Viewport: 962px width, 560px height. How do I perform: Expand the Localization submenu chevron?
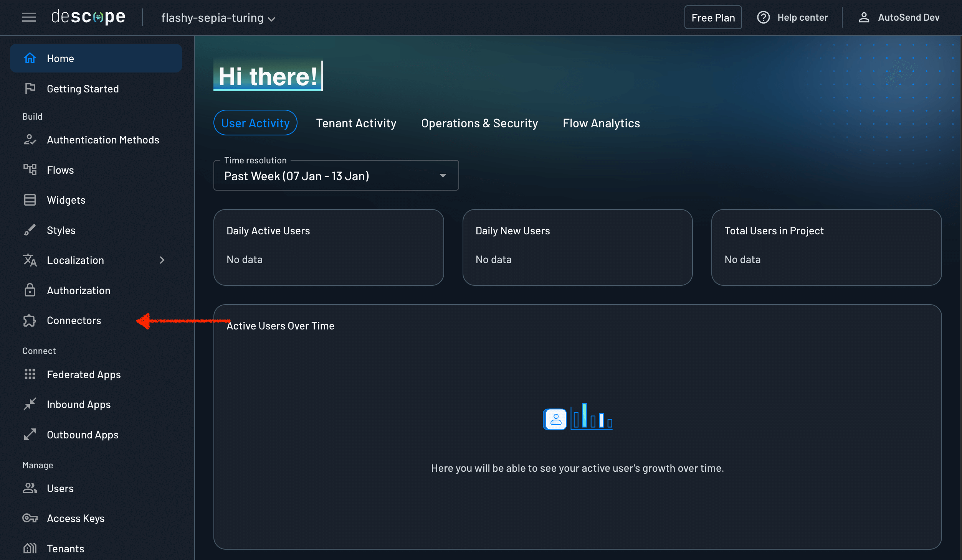click(x=162, y=260)
